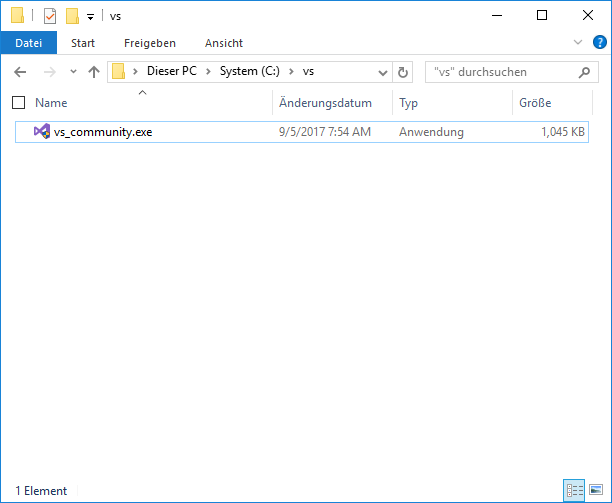Image resolution: width=612 pixels, height=503 pixels.
Task: Toggle the select all items checkbox
Action: 18,103
